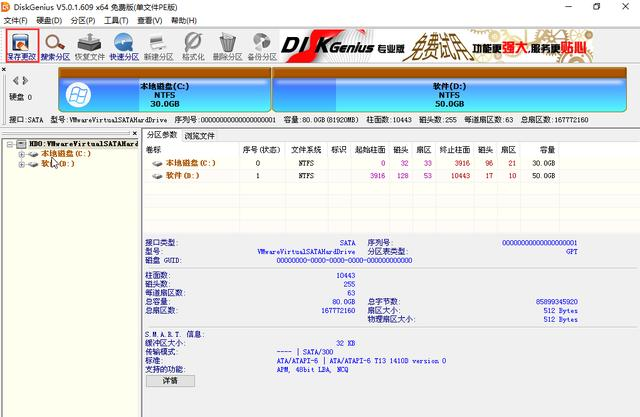Click the 详情 details button
This screenshot has height=417, width=640.
pyautogui.click(x=170, y=381)
